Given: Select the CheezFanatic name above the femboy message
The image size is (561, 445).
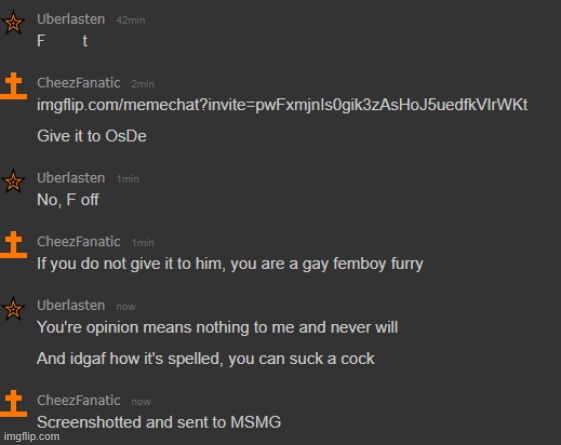Looking at the screenshot, I should 79,242.
